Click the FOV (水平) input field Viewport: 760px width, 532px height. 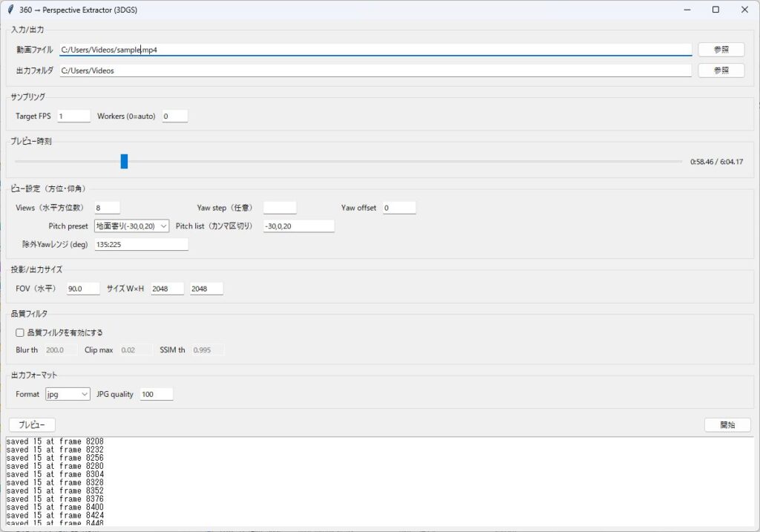82,289
